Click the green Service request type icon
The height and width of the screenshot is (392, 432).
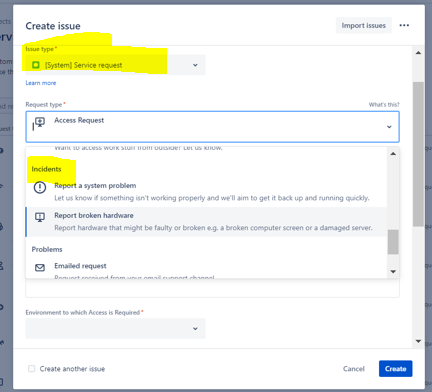[36, 65]
